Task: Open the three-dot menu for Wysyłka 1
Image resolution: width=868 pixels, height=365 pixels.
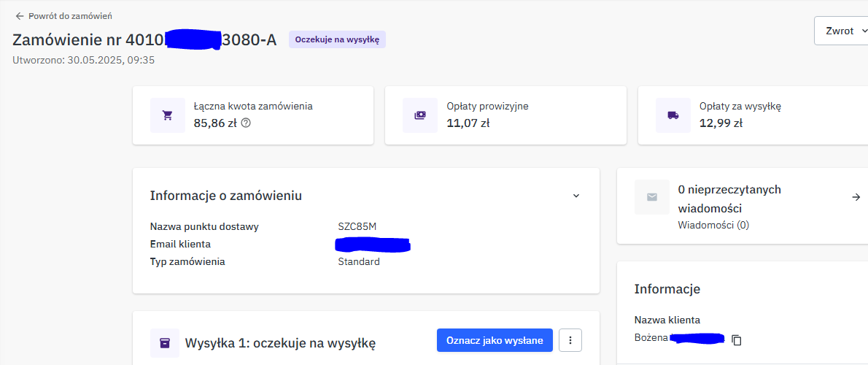Action: (x=570, y=340)
